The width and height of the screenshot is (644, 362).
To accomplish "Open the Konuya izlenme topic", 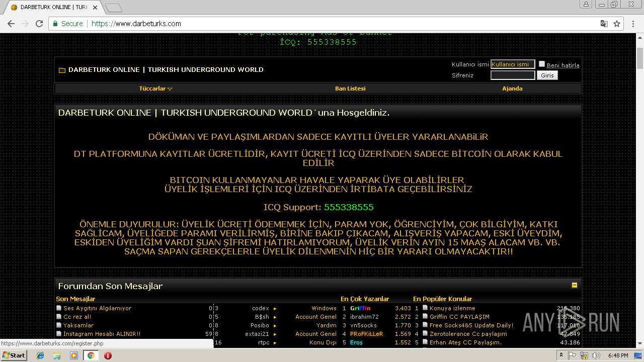I will pyautogui.click(x=452, y=308).
